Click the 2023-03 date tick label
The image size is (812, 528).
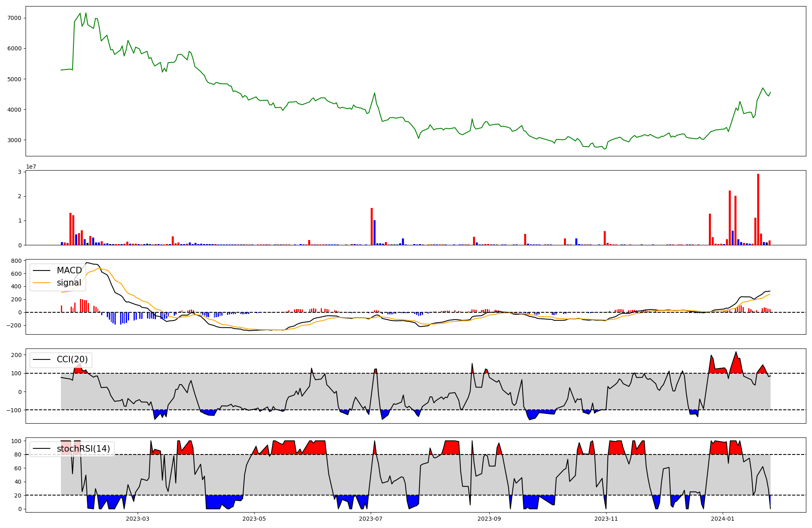pos(138,519)
